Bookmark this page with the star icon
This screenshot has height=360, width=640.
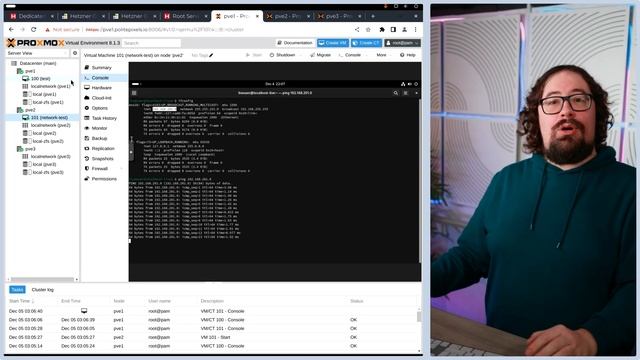click(x=368, y=29)
